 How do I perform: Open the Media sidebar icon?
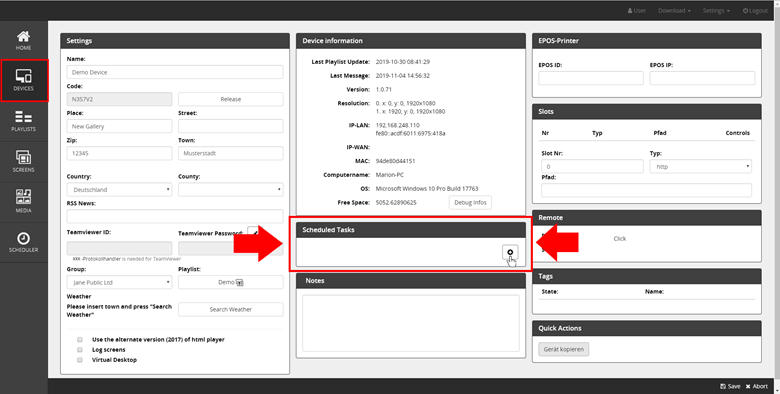point(23,197)
